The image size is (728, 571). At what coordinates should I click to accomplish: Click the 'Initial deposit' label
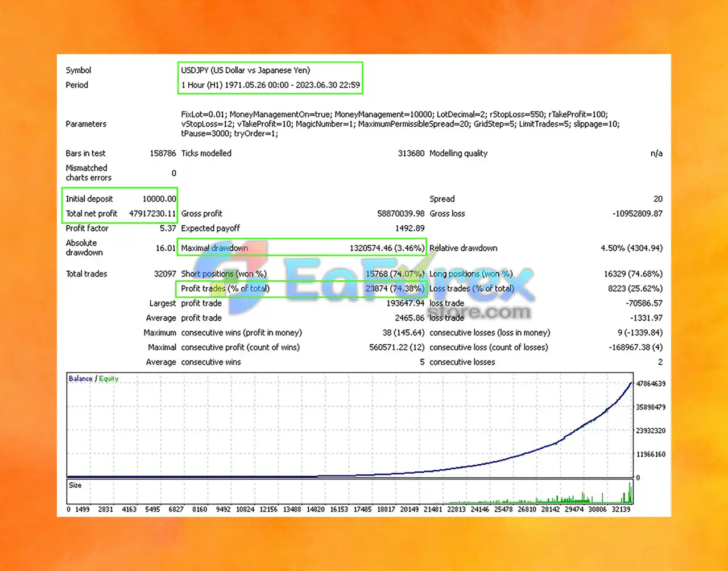pos(89,199)
